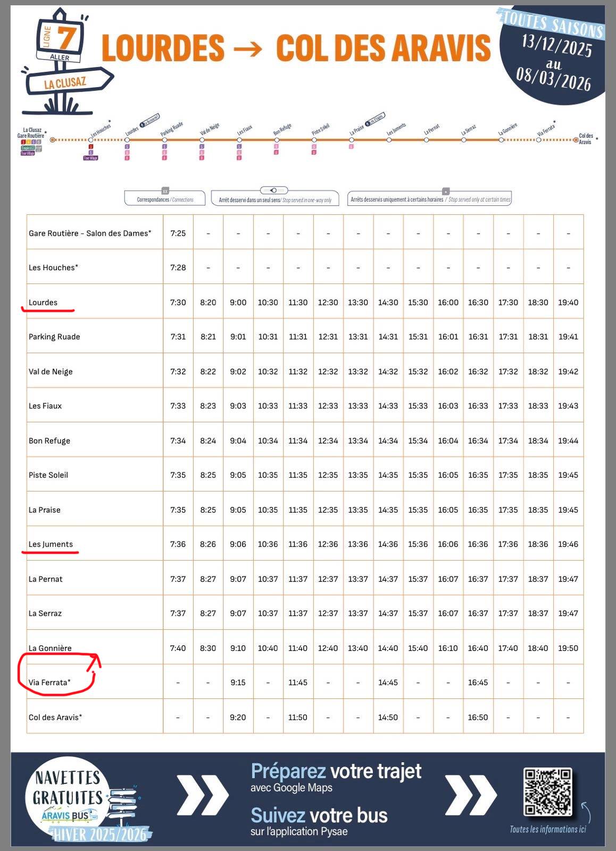Select the Les Houches row label in timetable
The width and height of the screenshot is (616, 851).
[x=53, y=268]
